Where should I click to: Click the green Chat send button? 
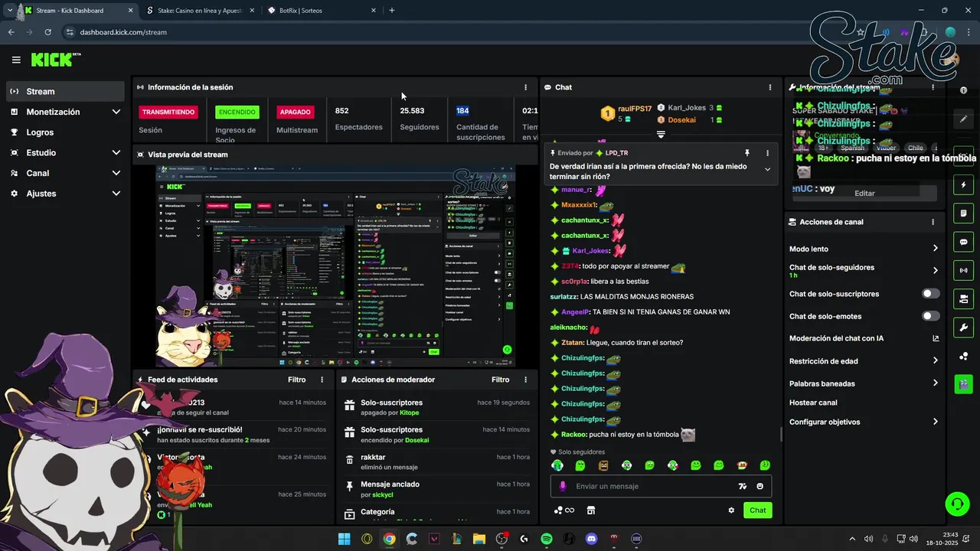pos(757,510)
